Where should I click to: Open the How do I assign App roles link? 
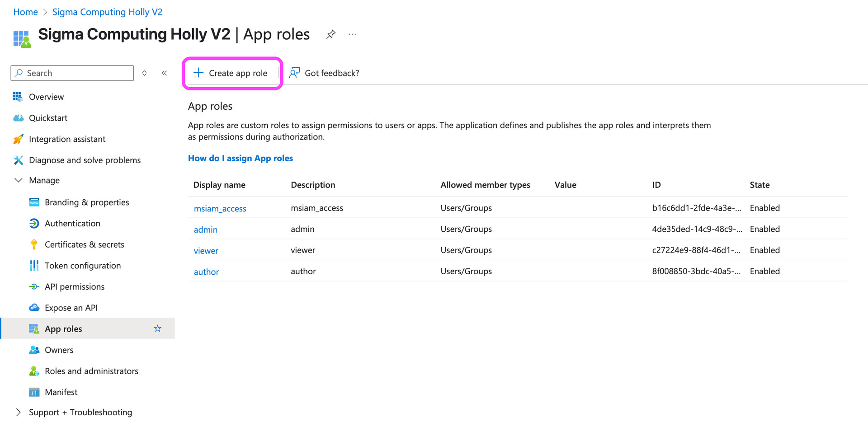coord(241,158)
